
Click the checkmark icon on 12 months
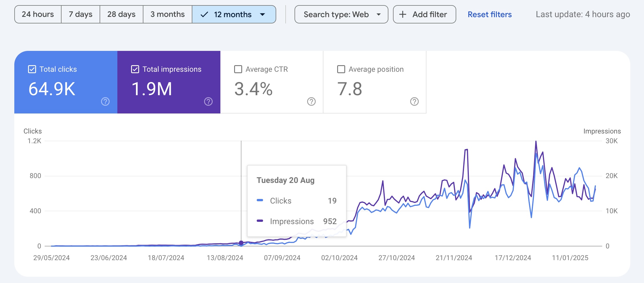pos(204,14)
